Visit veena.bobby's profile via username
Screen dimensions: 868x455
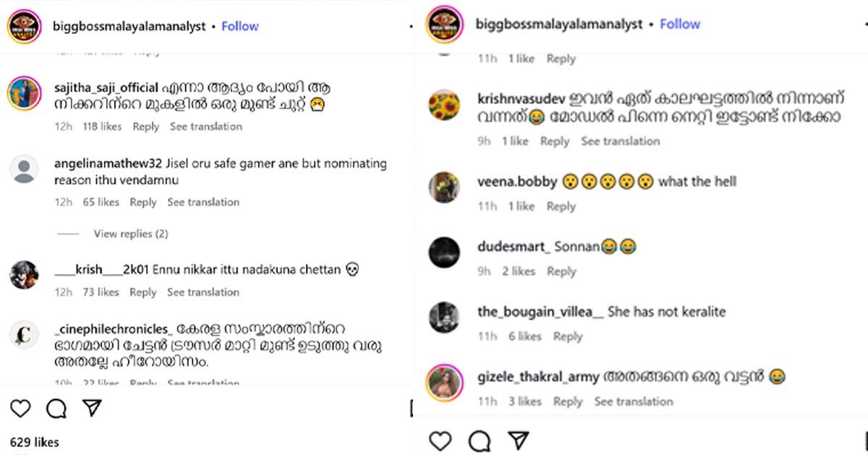pos(516,182)
